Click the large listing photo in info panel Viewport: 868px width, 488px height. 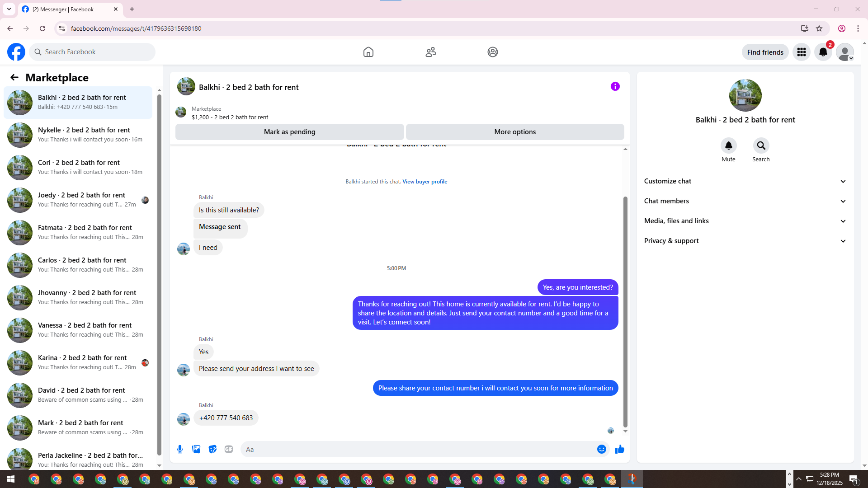point(745,95)
